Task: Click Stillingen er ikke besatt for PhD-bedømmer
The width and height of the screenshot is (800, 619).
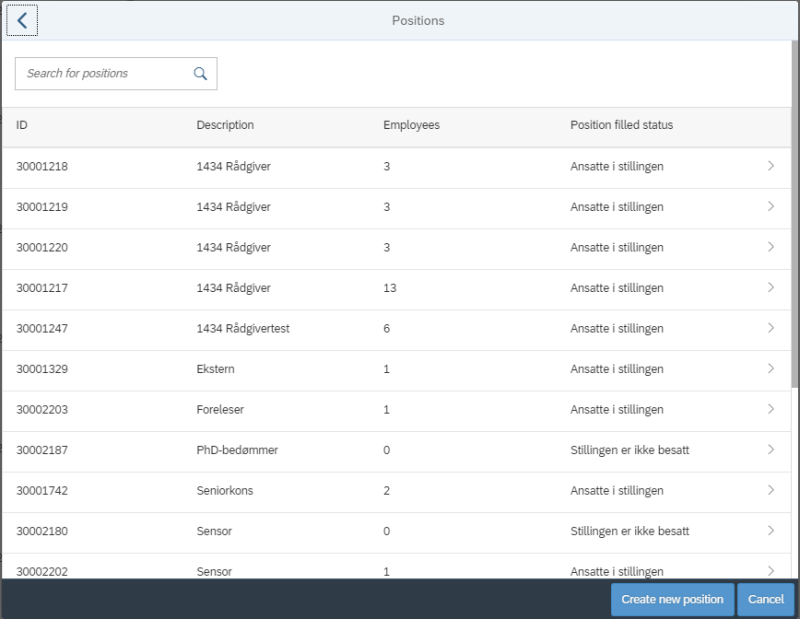Action: [630, 450]
